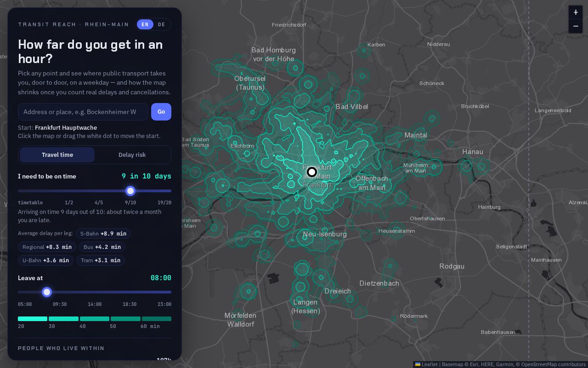Click the Nidderau map label
The height and width of the screenshot is (368, 588).
coord(439,44)
